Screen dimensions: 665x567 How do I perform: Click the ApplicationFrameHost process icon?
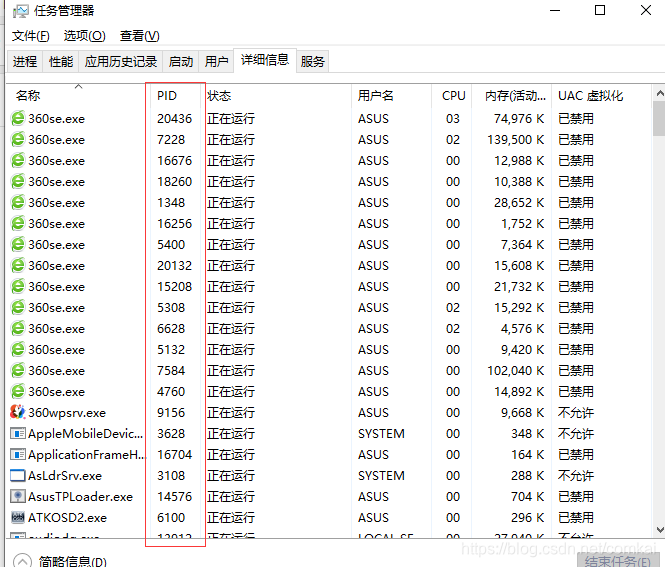(18, 455)
